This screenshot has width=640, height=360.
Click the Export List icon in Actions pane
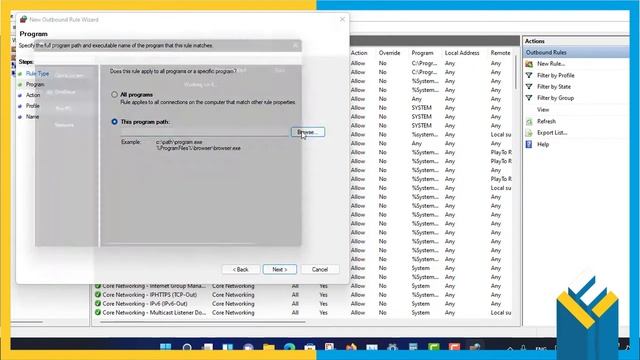coord(529,133)
